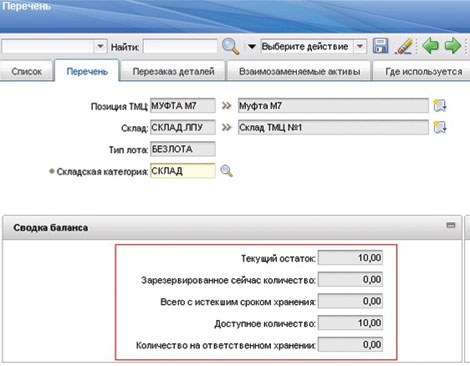Open the small black arrow search menu
This screenshot has height=366, width=470.
point(252,47)
